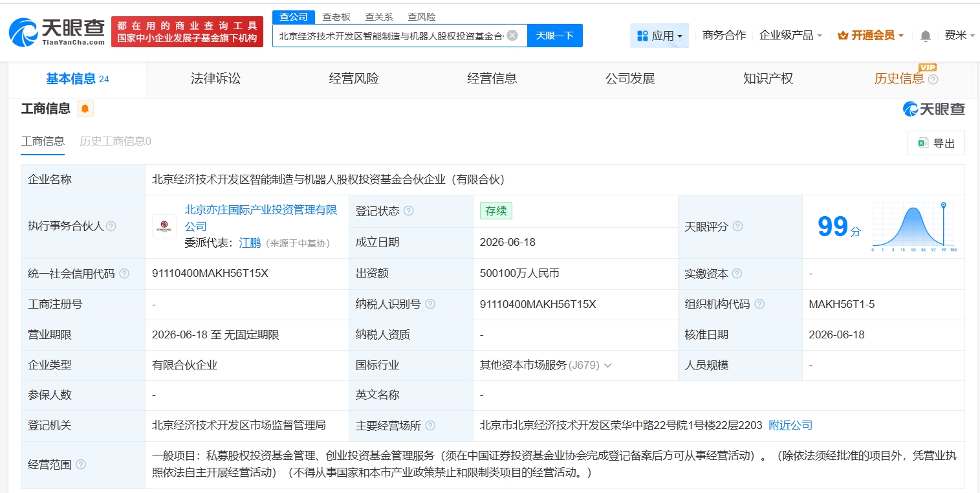Expand the 企业级产品 dropdown

[790, 36]
